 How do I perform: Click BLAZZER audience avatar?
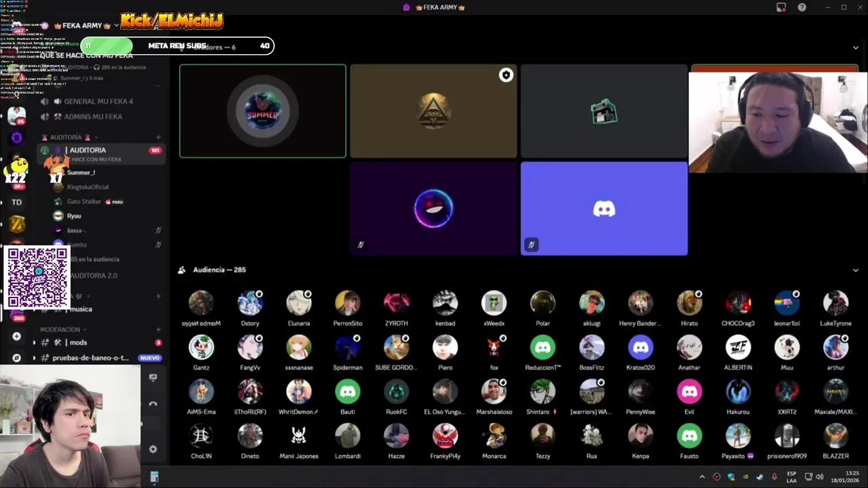coord(835,436)
